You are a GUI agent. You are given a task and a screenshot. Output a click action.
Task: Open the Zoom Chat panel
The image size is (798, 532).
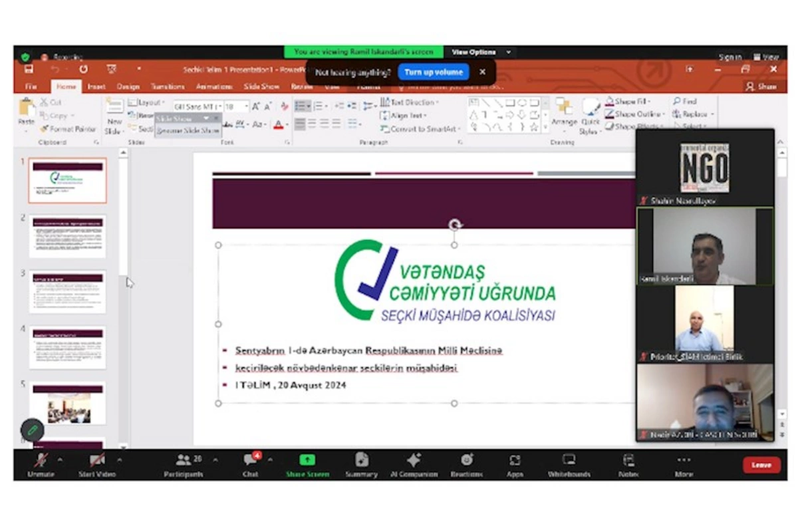point(251,464)
